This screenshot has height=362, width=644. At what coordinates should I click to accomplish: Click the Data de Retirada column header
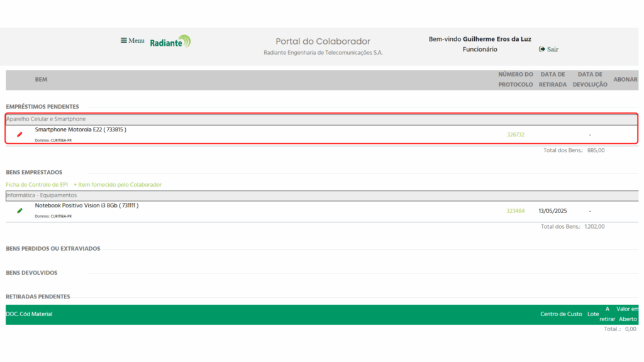pos(552,79)
